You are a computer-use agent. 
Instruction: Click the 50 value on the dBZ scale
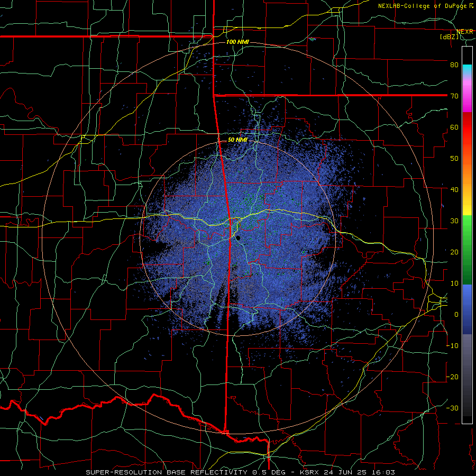[x=454, y=159]
